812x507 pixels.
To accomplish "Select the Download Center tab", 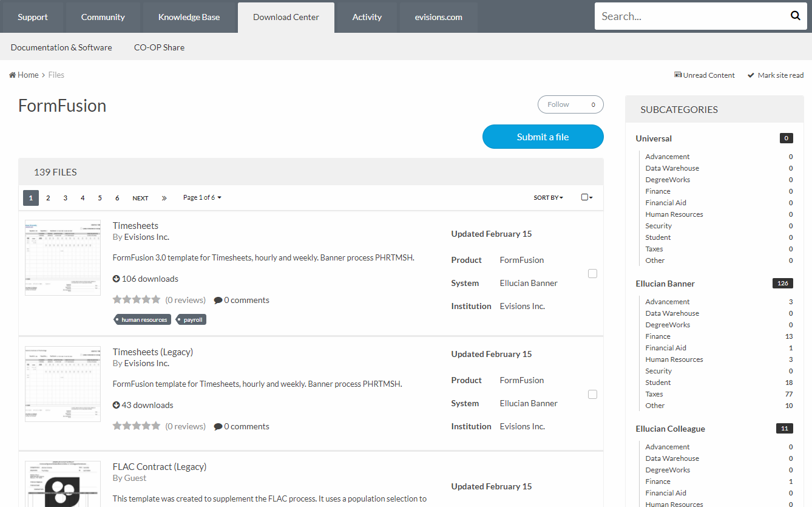I will [286, 17].
